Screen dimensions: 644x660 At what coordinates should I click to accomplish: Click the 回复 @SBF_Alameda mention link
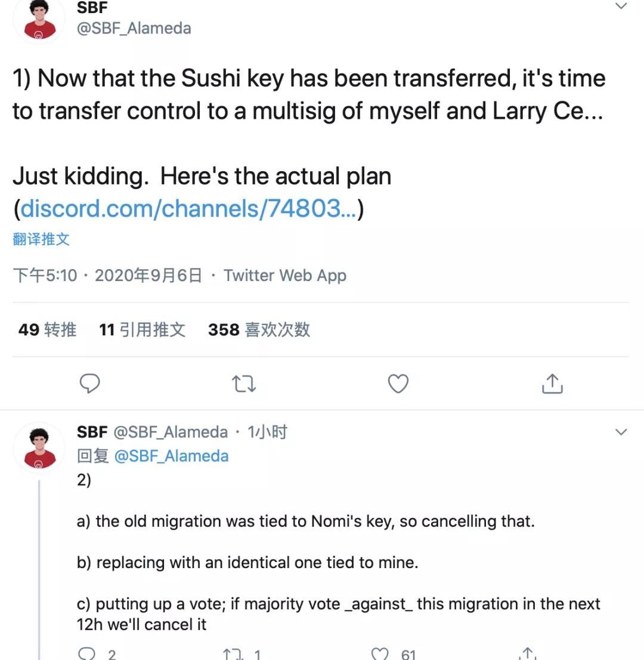tap(171, 456)
